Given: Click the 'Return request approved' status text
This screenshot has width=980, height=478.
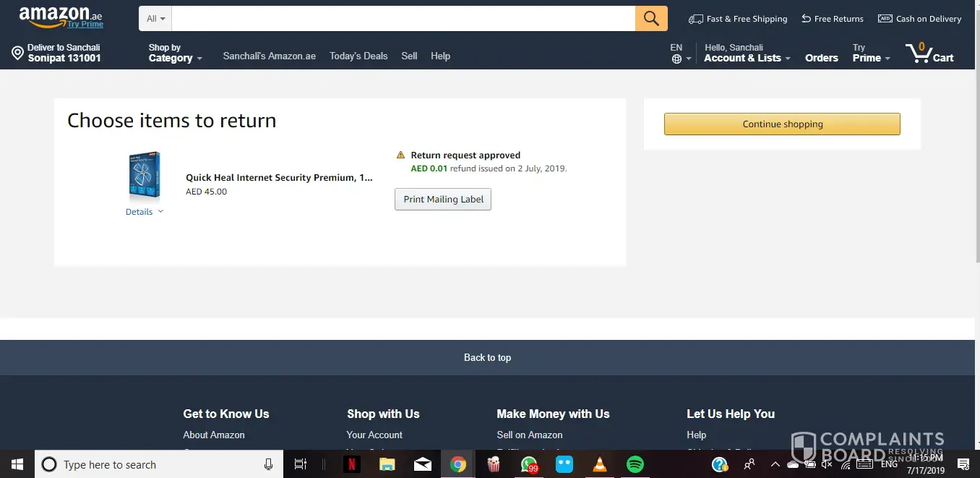Looking at the screenshot, I should point(465,155).
